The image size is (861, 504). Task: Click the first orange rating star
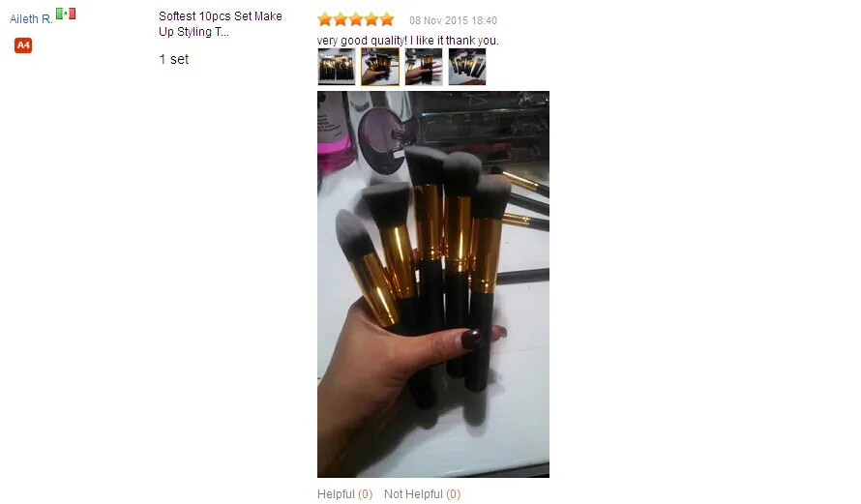click(325, 19)
